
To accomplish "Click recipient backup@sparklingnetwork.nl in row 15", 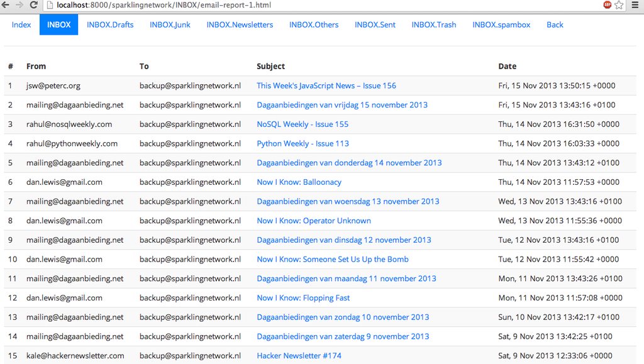I will [x=190, y=356].
